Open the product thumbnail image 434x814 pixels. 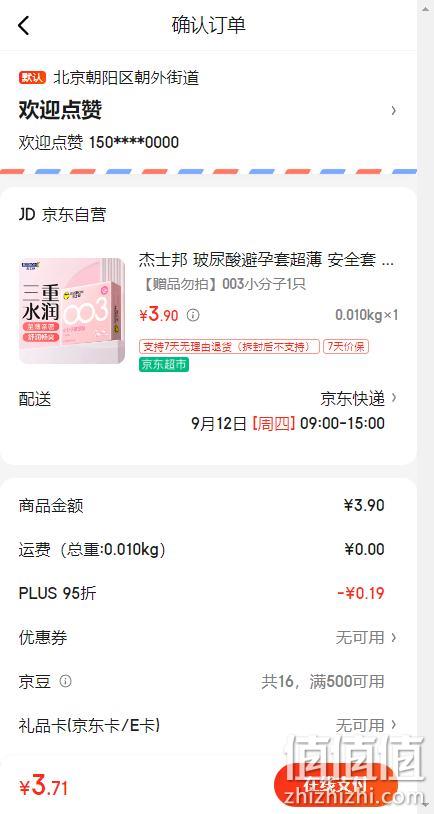pos(72,311)
